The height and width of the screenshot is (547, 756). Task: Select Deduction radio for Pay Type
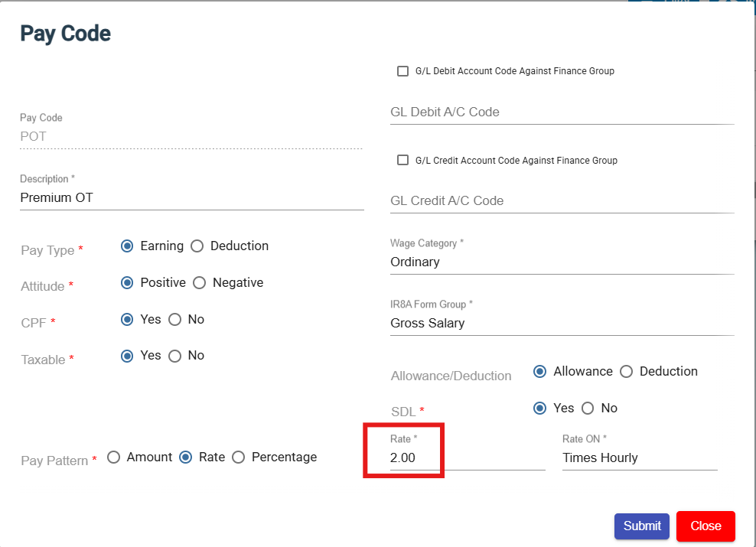click(197, 246)
